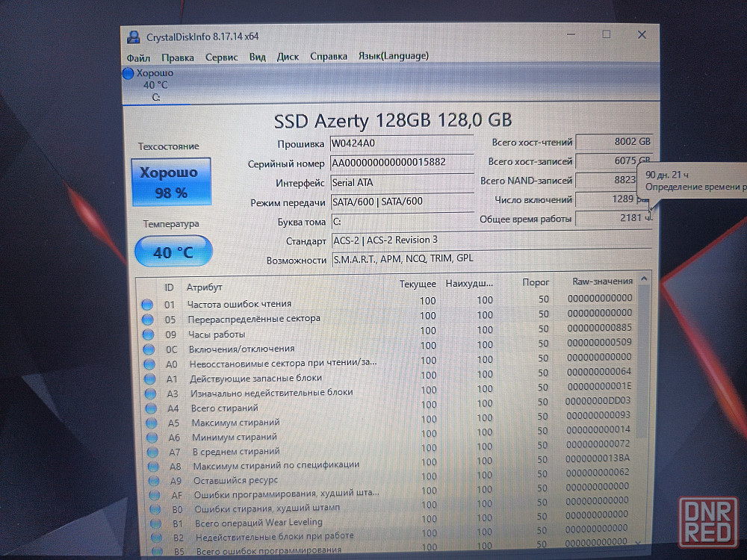The image size is (747, 560).
Task: Click the Порог column header
Action: pyautogui.click(x=536, y=282)
